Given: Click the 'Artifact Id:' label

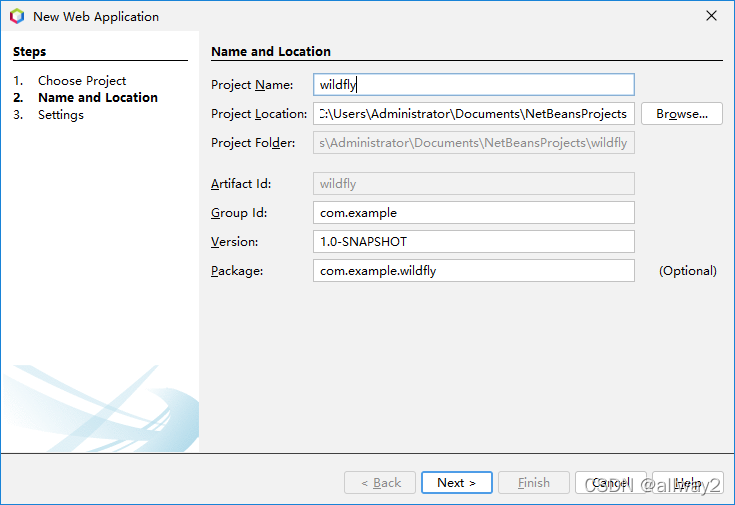Looking at the screenshot, I should pos(241,184).
